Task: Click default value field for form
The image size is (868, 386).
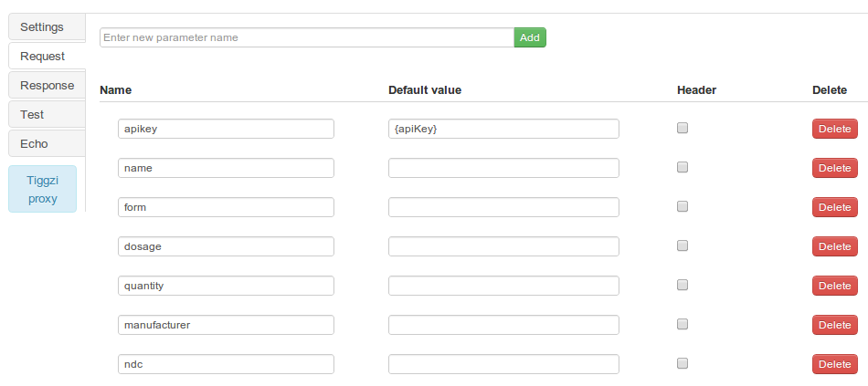Action: pos(503,207)
